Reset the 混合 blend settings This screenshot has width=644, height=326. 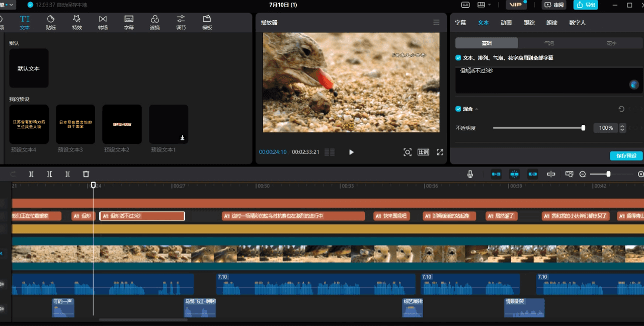point(621,109)
